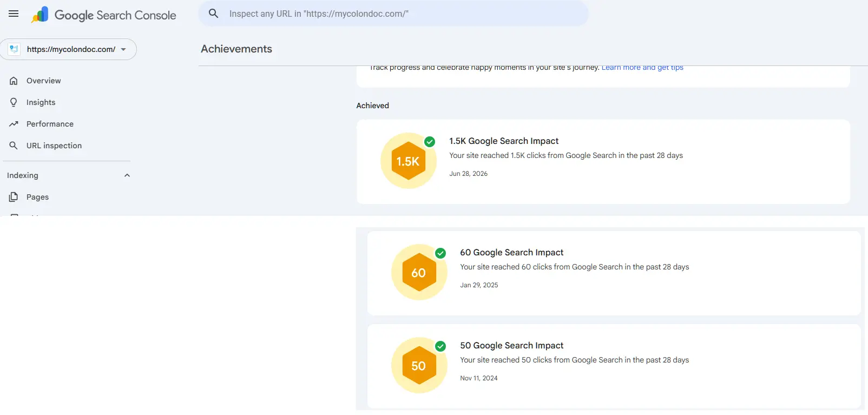Click text about reaching 60 clicks
868x415 pixels.
(575, 267)
